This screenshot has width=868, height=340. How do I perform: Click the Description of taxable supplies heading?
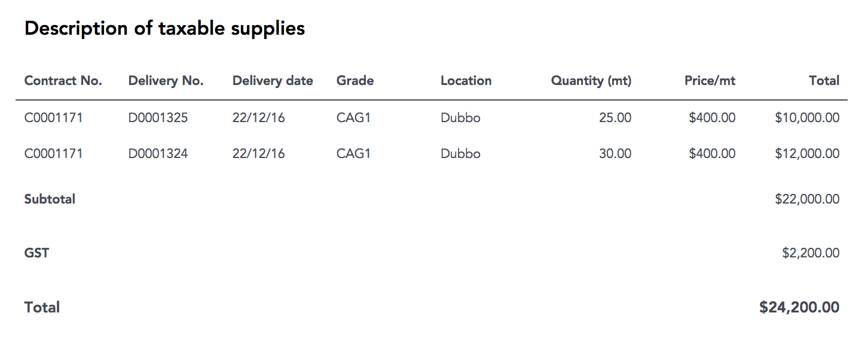(x=165, y=28)
